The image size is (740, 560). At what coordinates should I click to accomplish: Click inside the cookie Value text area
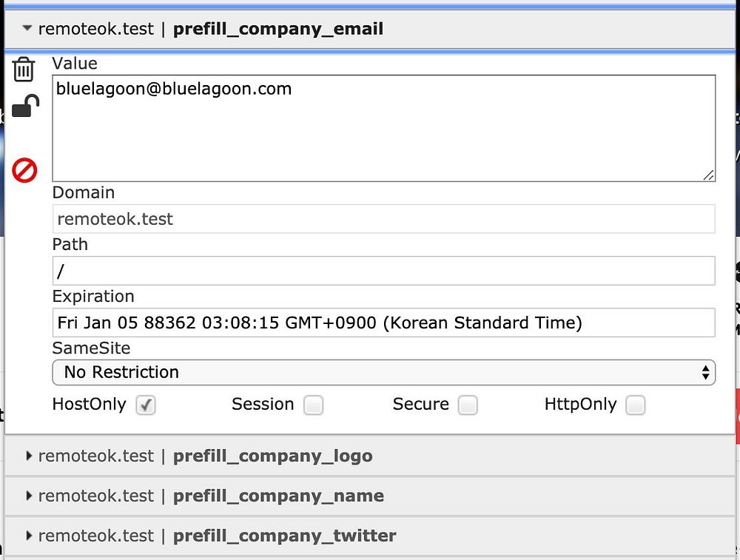pyautogui.click(x=383, y=128)
